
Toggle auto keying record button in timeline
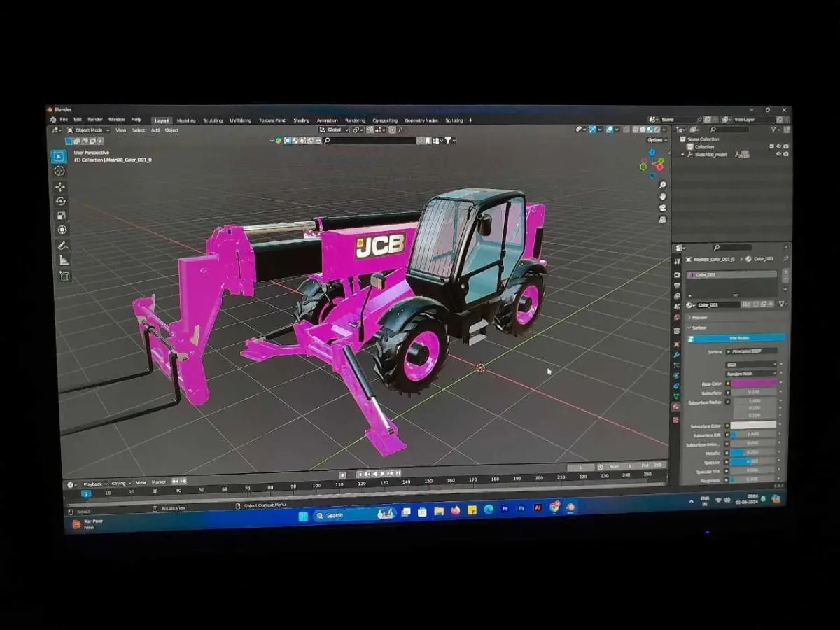(x=342, y=475)
